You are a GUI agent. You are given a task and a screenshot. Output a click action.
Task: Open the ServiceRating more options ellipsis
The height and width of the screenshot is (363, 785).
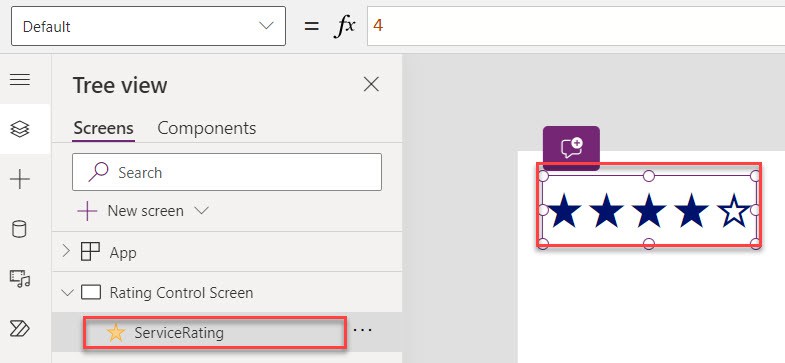(362, 330)
